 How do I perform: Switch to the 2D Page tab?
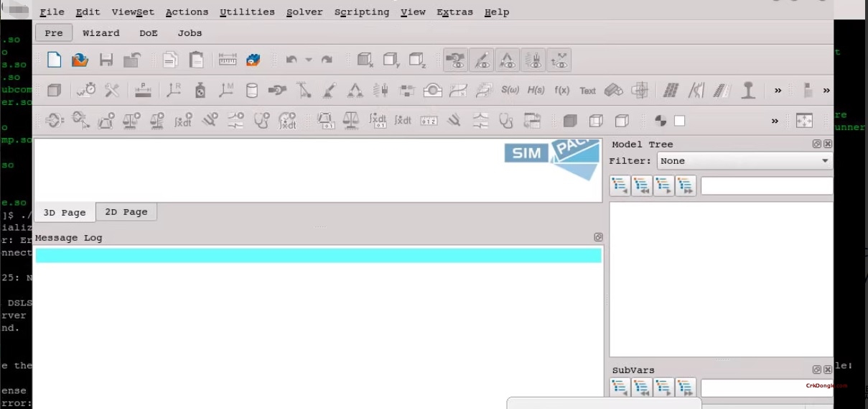pyautogui.click(x=126, y=212)
